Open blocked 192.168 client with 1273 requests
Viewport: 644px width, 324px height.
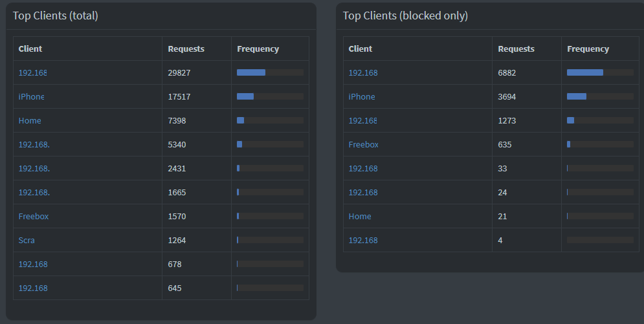(x=362, y=120)
